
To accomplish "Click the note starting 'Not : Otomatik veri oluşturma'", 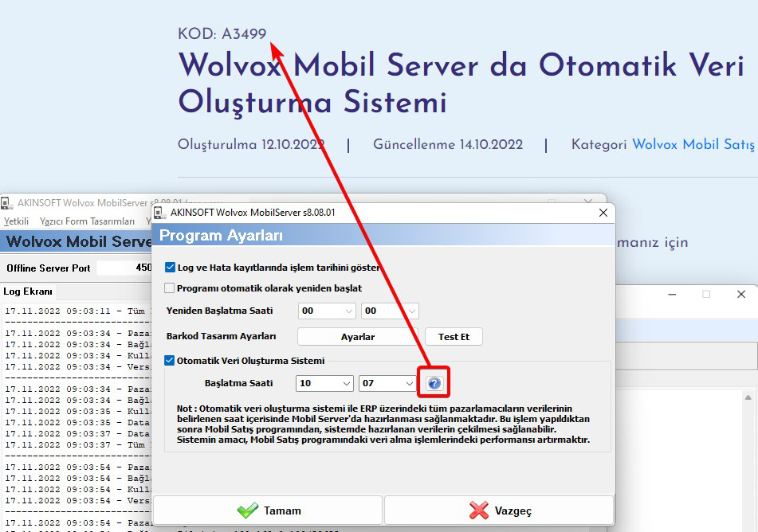I will (x=383, y=424).
